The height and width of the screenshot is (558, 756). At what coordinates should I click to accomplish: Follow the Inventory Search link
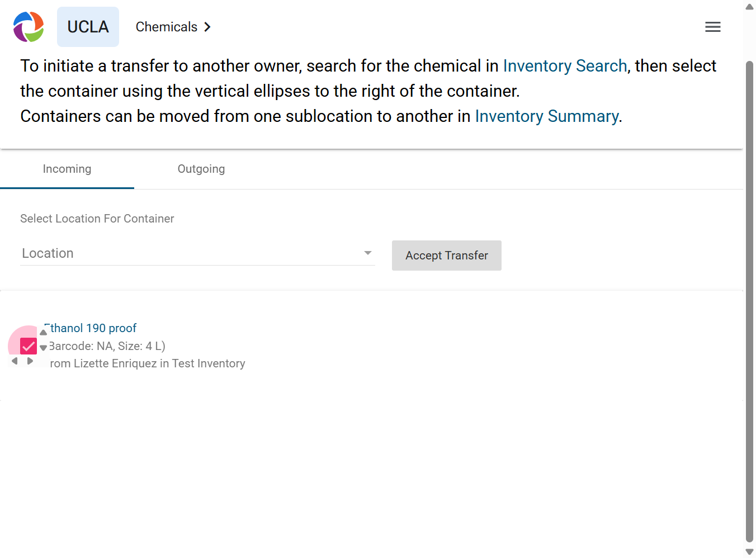coord(565,66)
